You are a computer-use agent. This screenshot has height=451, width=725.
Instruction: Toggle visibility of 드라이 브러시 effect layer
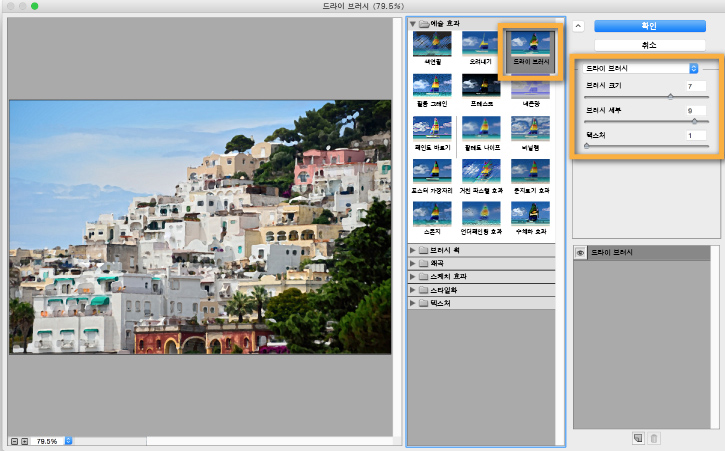[x=580, y=253]
